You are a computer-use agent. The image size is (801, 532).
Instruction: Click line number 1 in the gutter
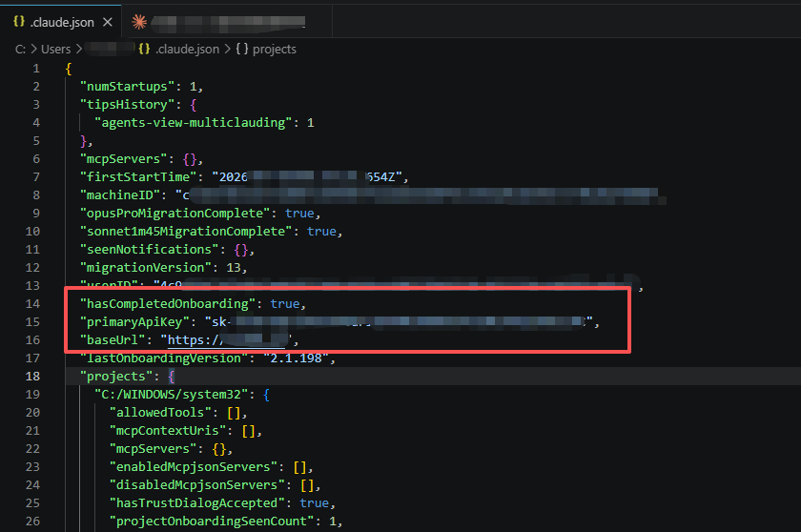[36, 69]
